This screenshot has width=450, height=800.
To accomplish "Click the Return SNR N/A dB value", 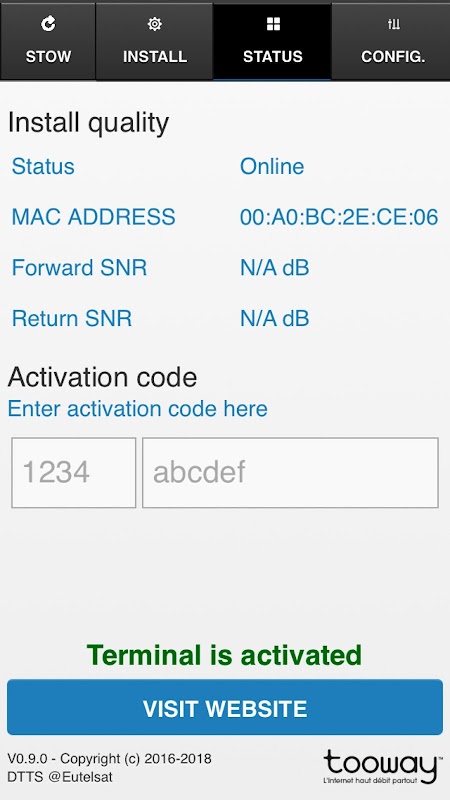I will click(x=274, y=318).
